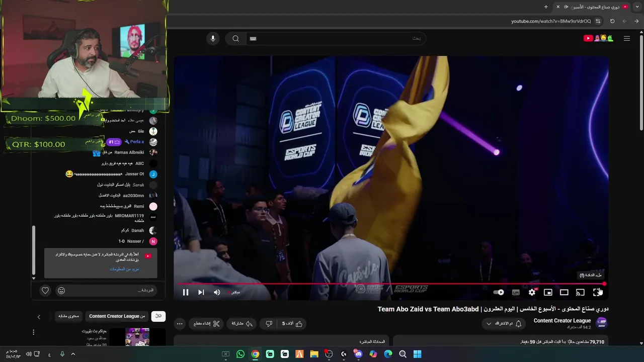Show hidden system tray icons

pos(73,354)
